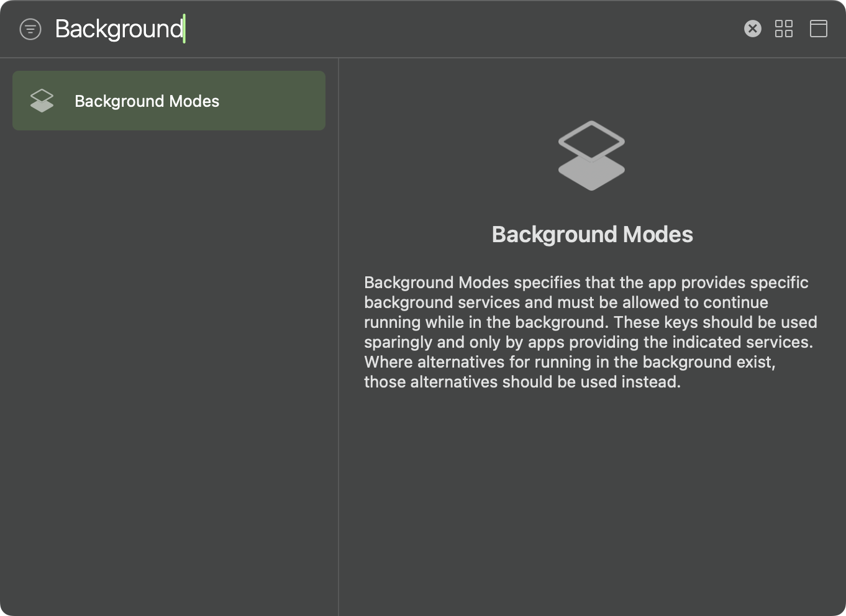This screenshot has width=846, height=616.
Task: Place cursor at end of the search text
Action: pos(184,29)
